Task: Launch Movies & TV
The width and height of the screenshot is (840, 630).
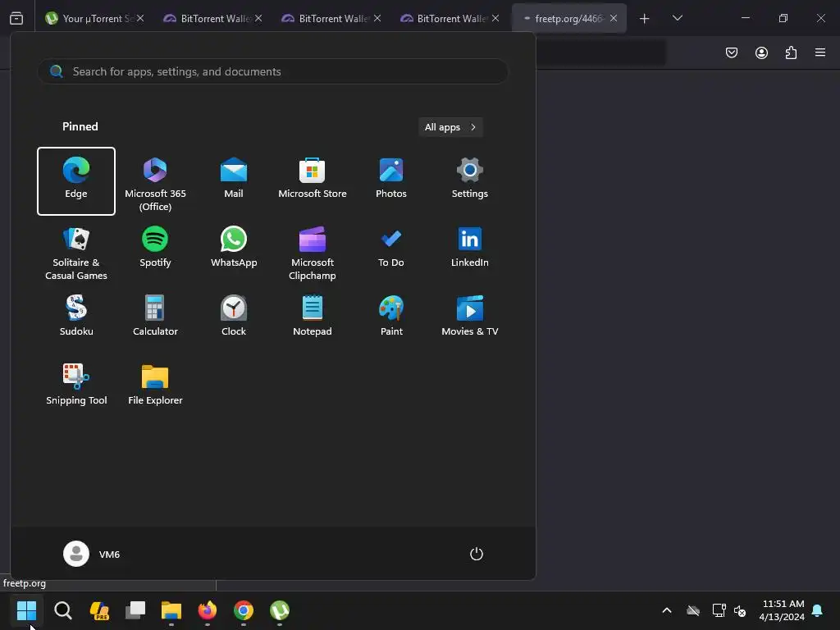Action: click(x=470, y=316)
